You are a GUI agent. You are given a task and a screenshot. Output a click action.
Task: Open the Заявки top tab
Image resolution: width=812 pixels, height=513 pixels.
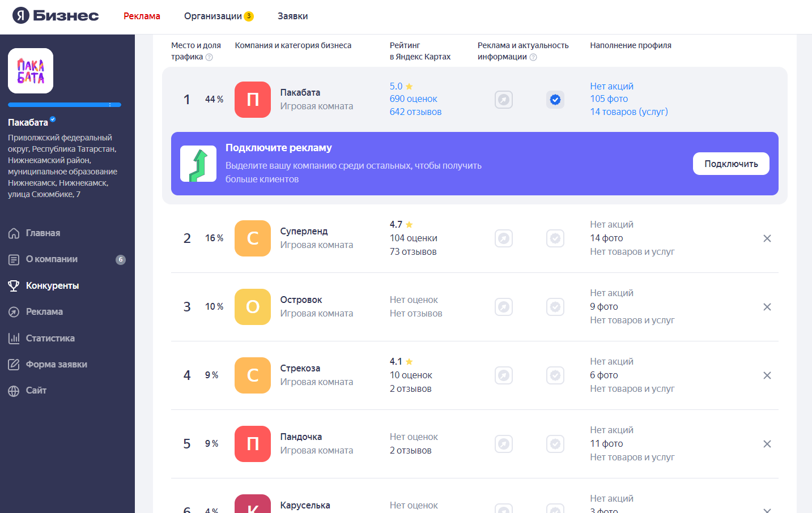(x=292, y=16)
